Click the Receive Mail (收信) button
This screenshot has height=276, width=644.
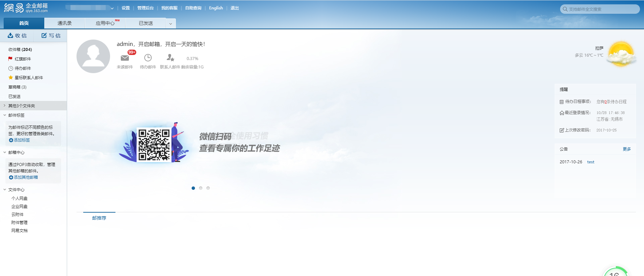coord(17,36)
